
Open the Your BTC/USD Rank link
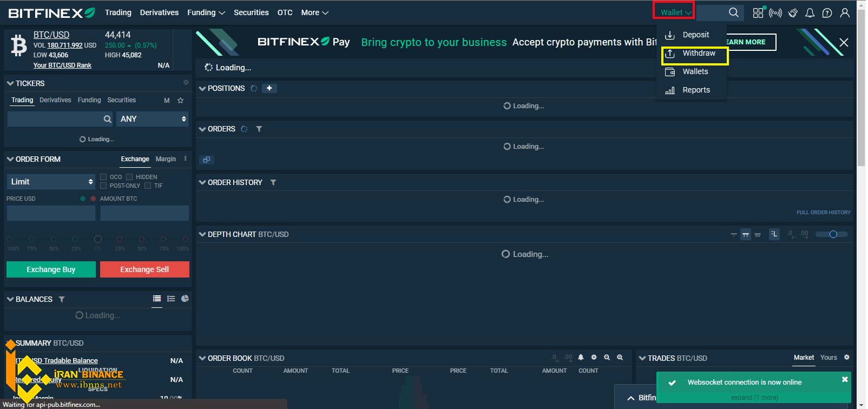click(62, 65)
